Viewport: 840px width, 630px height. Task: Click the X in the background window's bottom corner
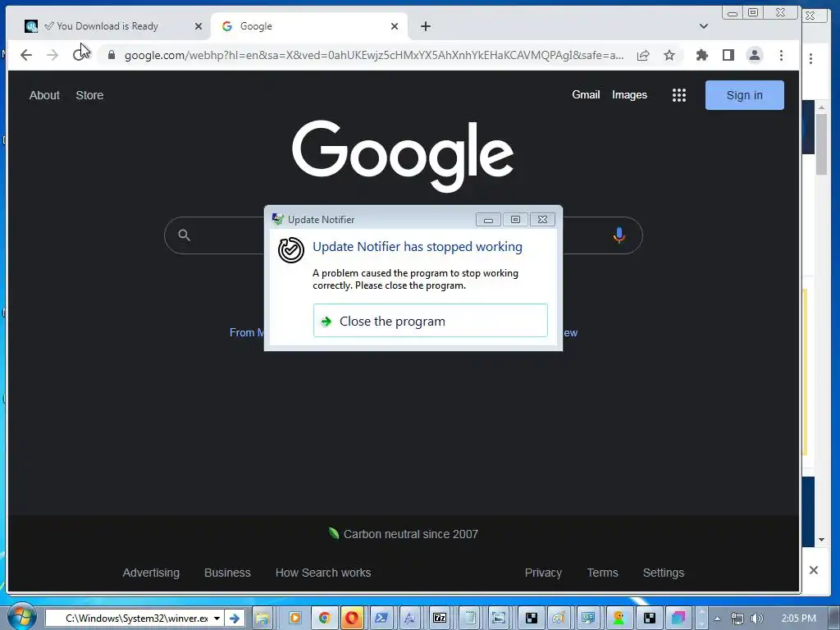[813, 570]
